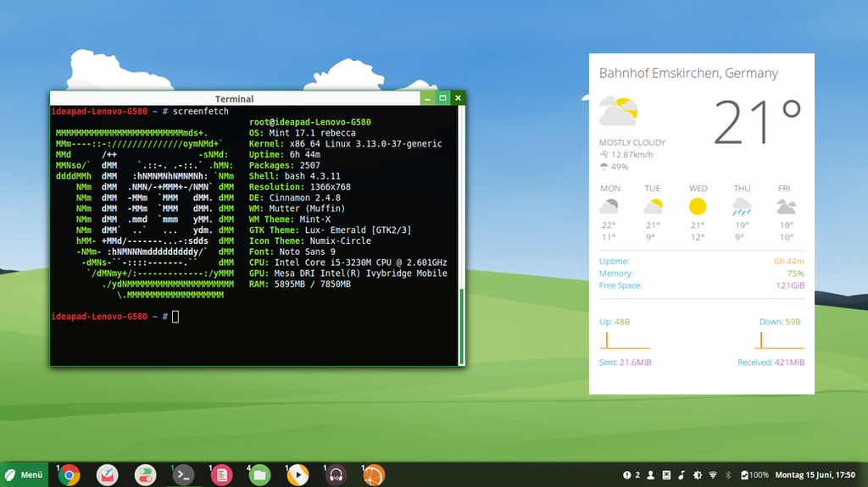Click the large 21° temperature reading

click(757, 122)
